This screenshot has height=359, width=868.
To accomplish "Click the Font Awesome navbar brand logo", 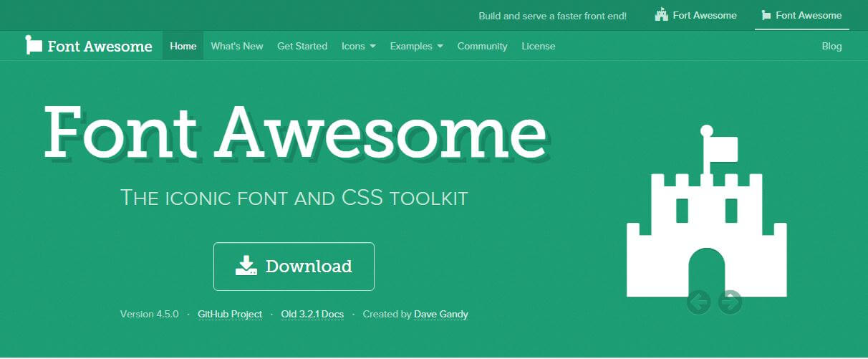I will pos(89,46).
